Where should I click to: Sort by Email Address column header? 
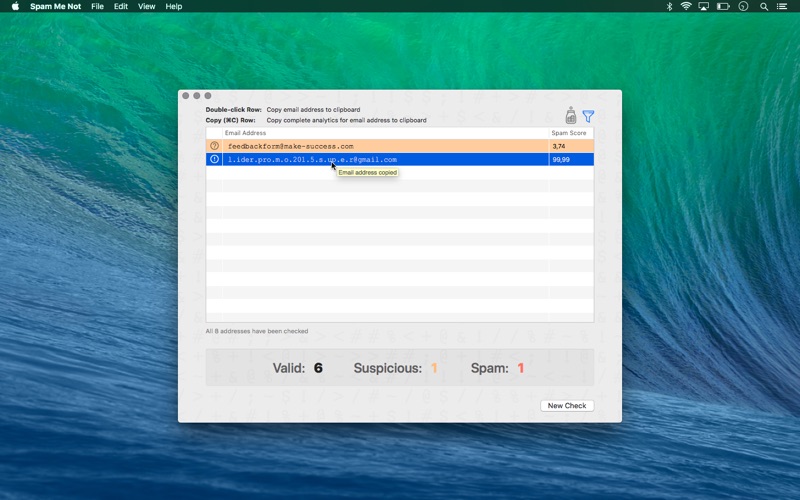(x=385, y=133)
